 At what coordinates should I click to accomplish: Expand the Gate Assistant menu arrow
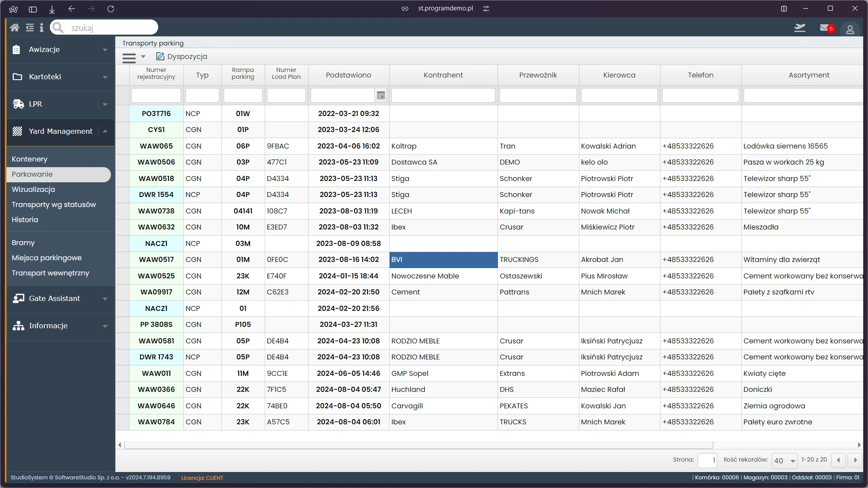point(105,299)
